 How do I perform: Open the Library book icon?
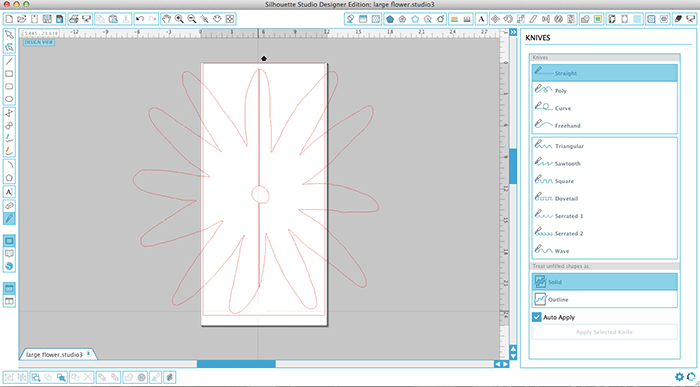point(9,254)
